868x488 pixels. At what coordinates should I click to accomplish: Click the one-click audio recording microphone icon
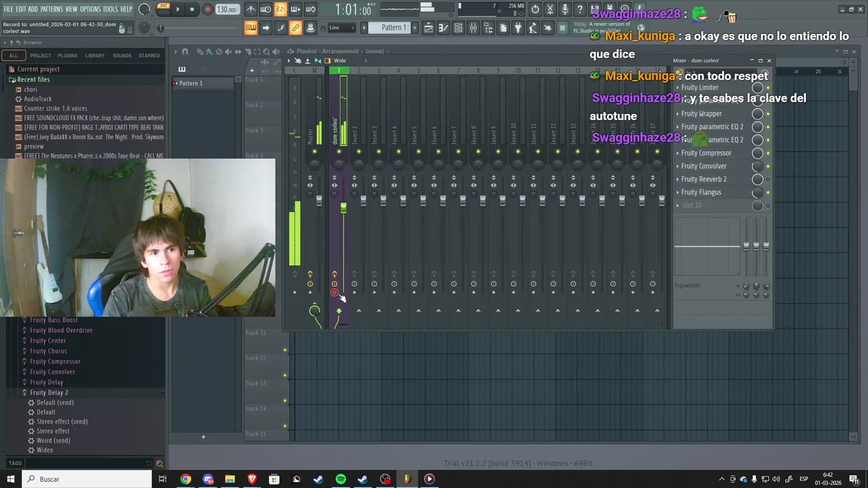tap(565, 9)
